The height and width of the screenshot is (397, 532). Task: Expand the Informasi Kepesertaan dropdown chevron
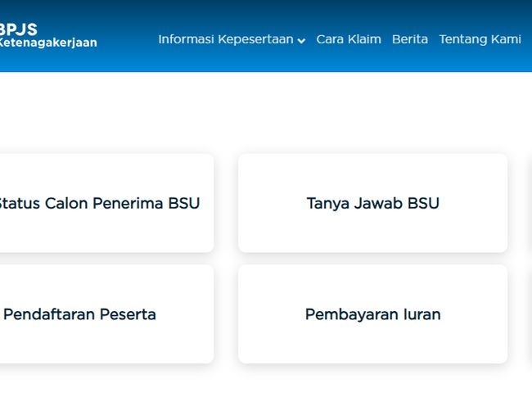click(x=301, y=40)
